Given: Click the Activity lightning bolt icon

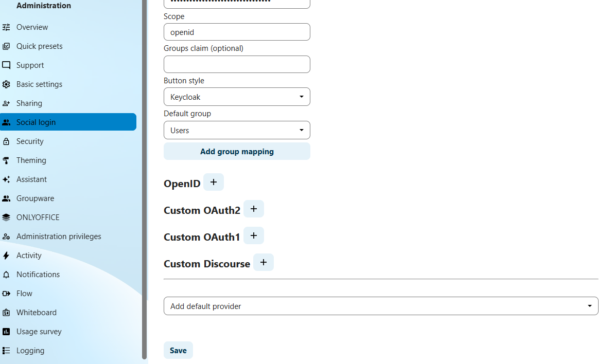Looking at the screenshot, I should pyautogui.click(x=6, y=256).
